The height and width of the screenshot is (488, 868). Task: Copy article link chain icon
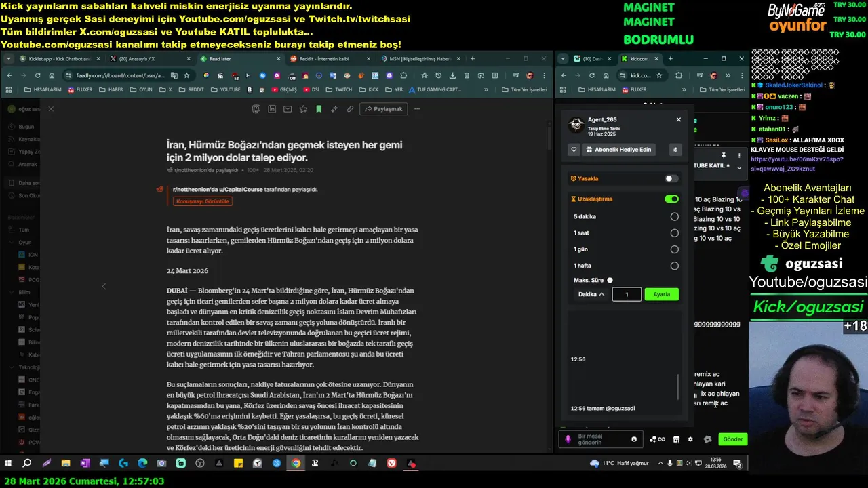click(350, 109)
